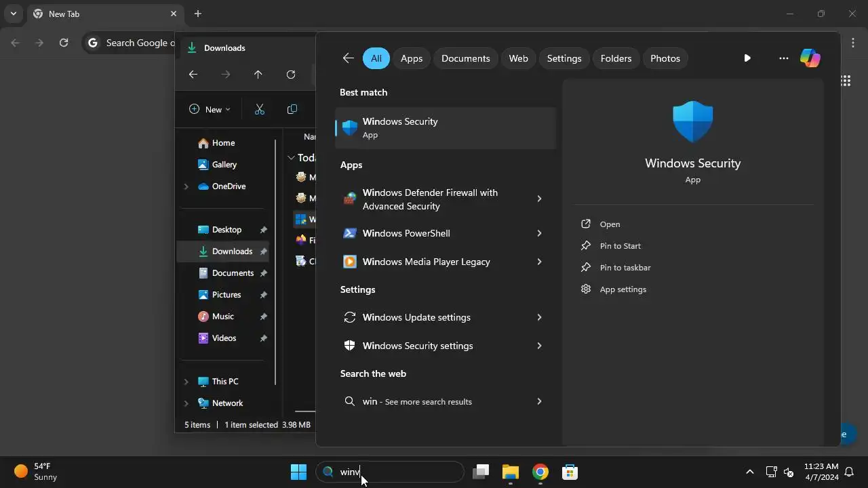Switch to Documents search filter
The height and width of the screenshot is (488, 868).
[465, 58]
